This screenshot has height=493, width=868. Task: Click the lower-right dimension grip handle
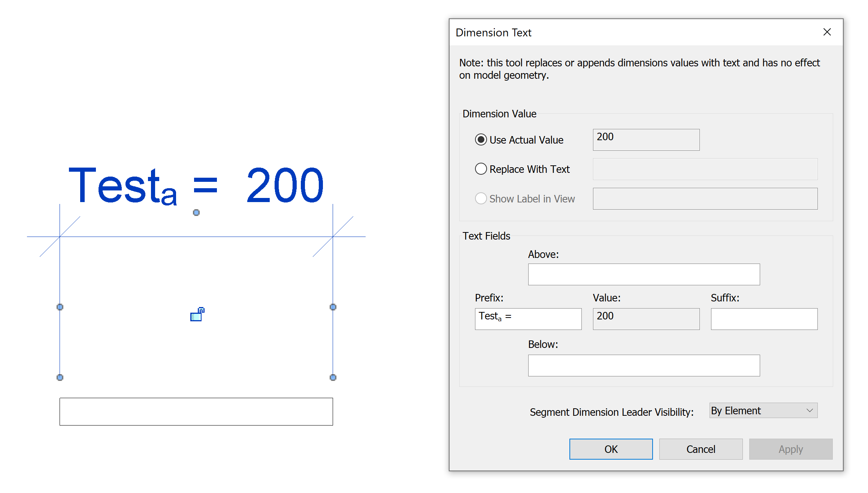coord(333,377)
